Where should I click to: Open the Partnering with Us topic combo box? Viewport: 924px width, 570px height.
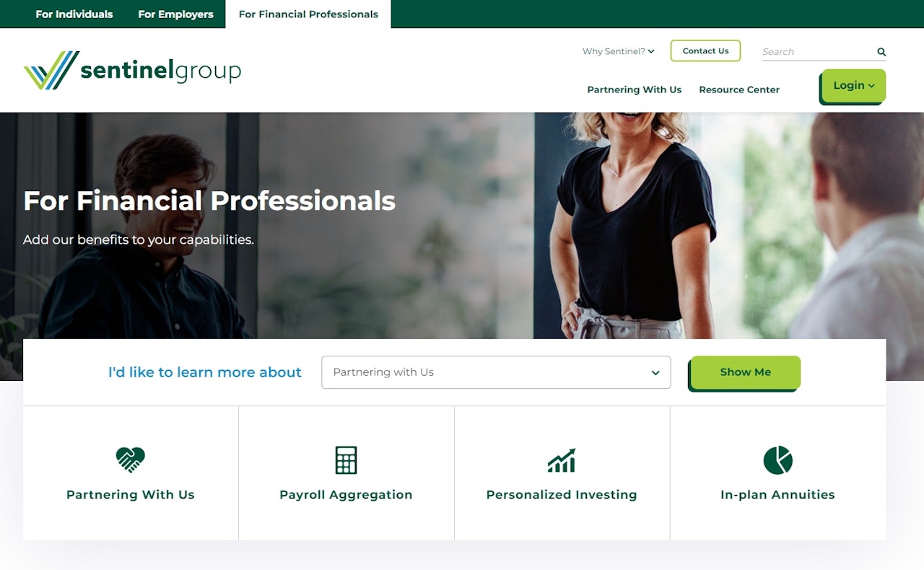[496, 372]
